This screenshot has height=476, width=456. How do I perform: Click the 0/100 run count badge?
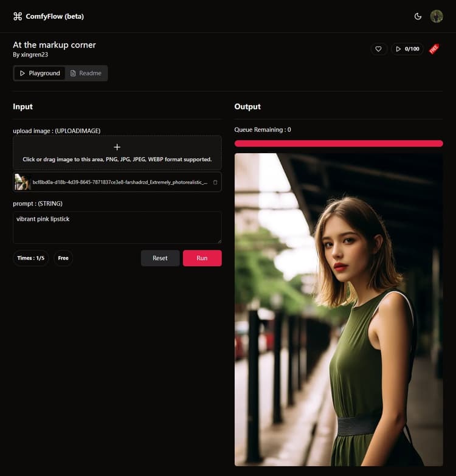(x=407, y=49)
